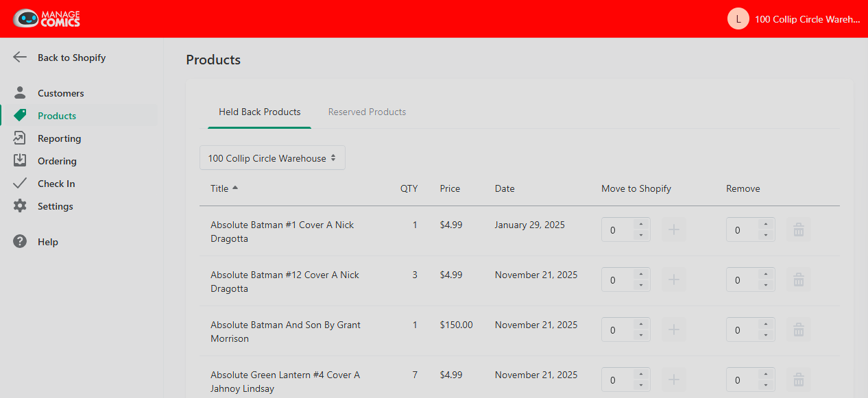Click the trash icon for Absolute Batman #1
The image size is (868, 398).
point(799,230)
